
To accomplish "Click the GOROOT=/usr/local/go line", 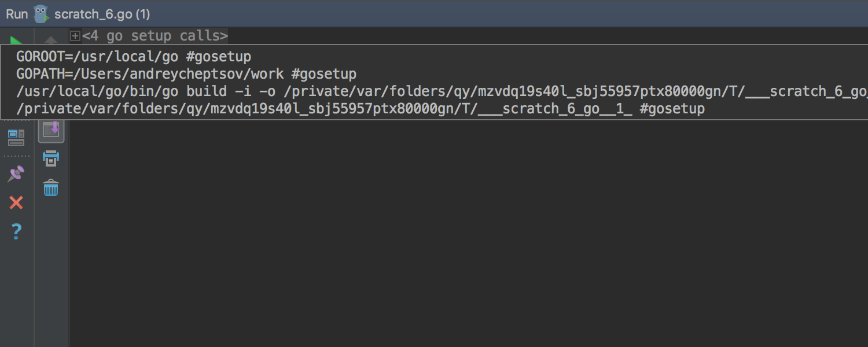I will [134, 57].
